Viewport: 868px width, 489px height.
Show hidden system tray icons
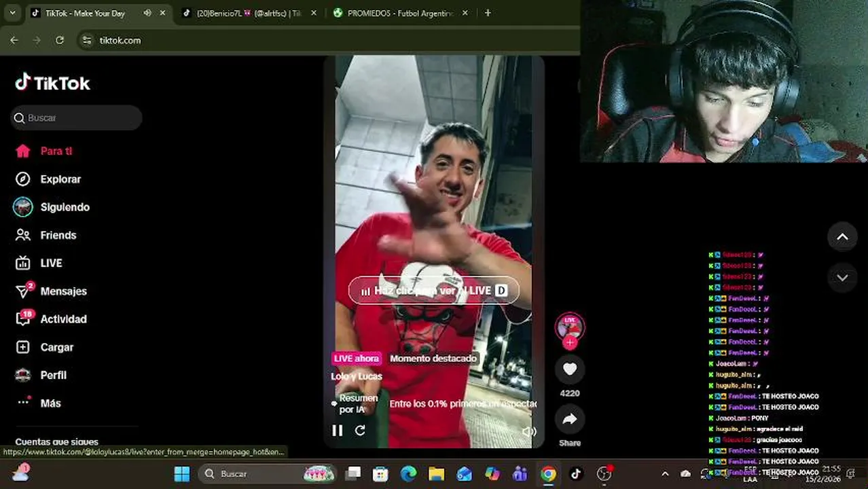(x=665, y=473)
